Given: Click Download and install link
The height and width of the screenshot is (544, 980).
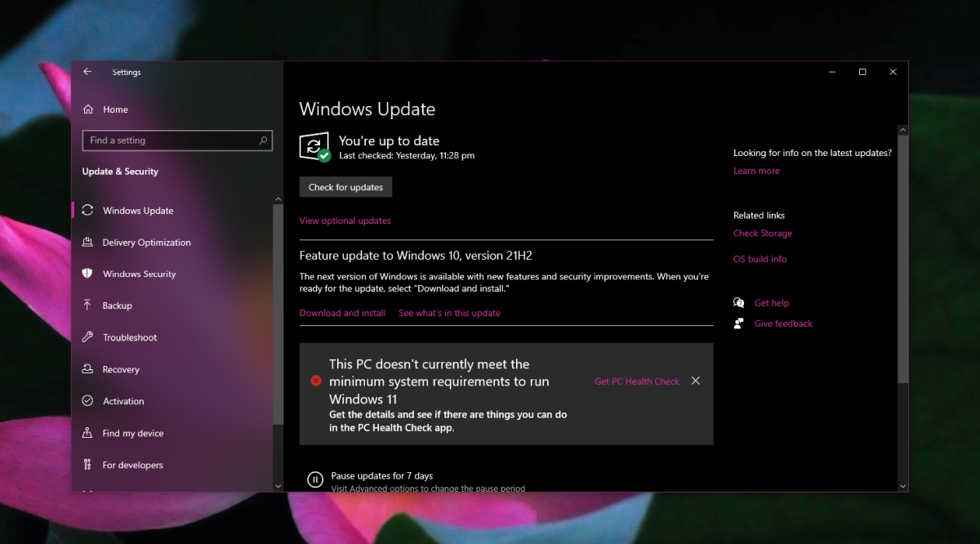Looking at the screenshot, I should click(342, 313).
